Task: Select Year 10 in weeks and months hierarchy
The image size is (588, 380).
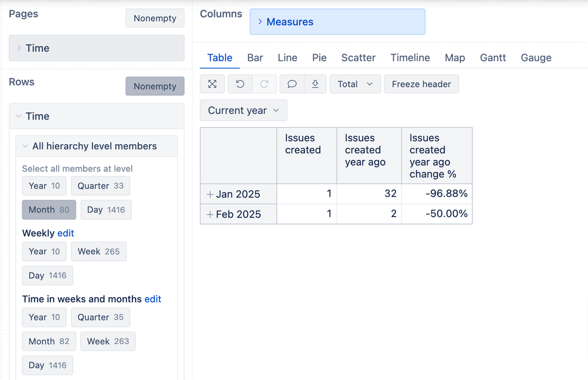Action: point(44,318)
